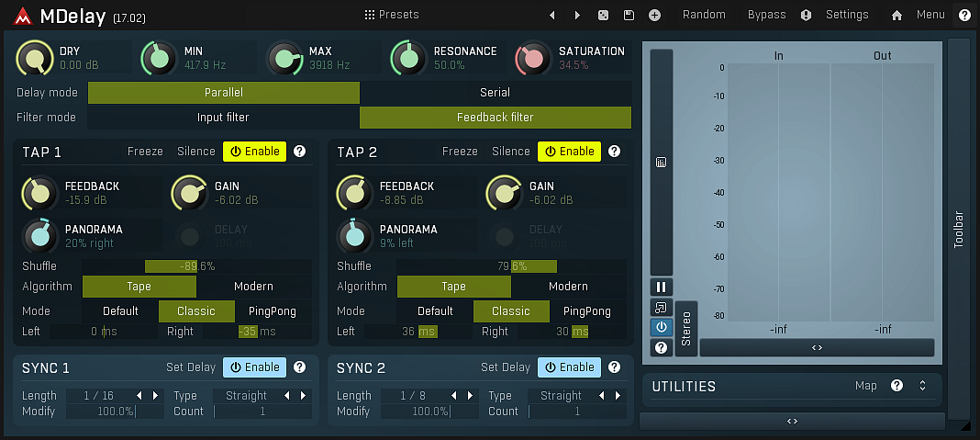The image size is (980, 440).
Task: Open Sync 2 help question mark
Action: coord(615,367)
